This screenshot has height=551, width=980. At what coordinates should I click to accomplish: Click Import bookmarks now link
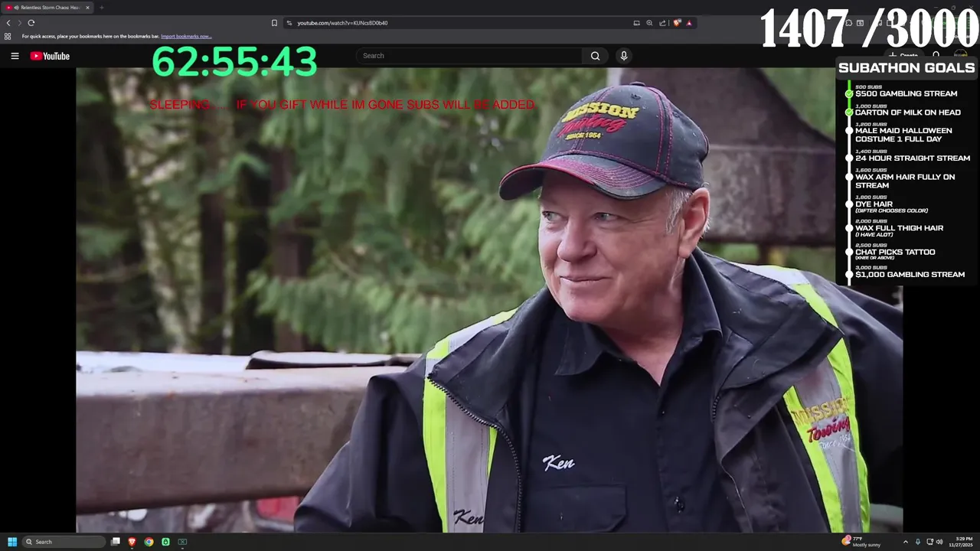[186, 36]
